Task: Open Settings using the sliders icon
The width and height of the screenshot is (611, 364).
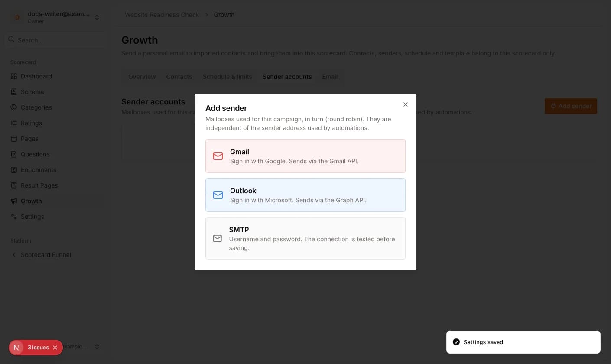Action: (x=14, y=217)
